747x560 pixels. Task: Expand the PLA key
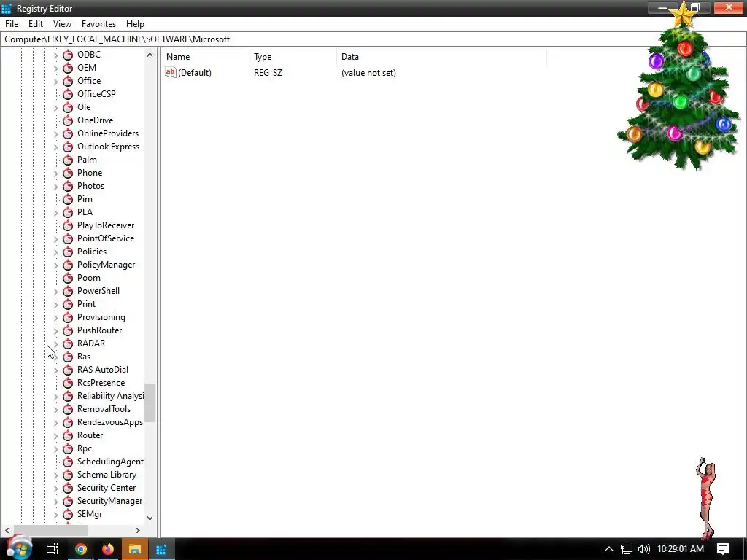(55, 212)
